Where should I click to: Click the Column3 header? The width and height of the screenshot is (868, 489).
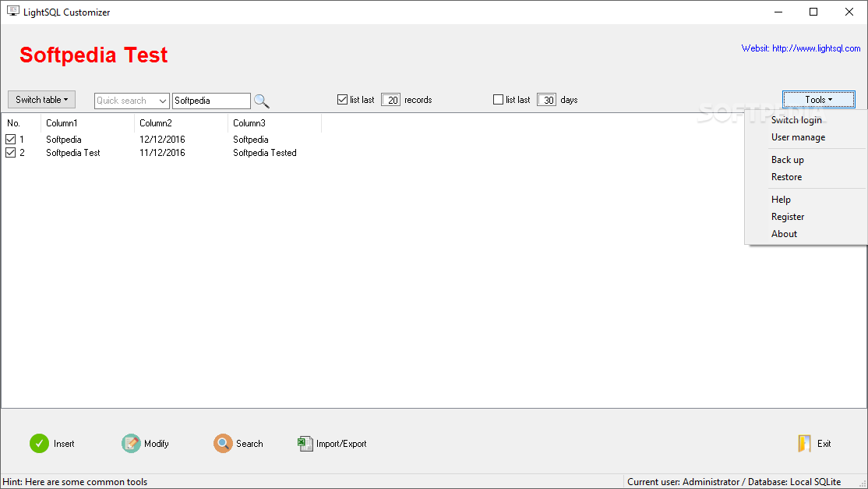tap(274, 123)
